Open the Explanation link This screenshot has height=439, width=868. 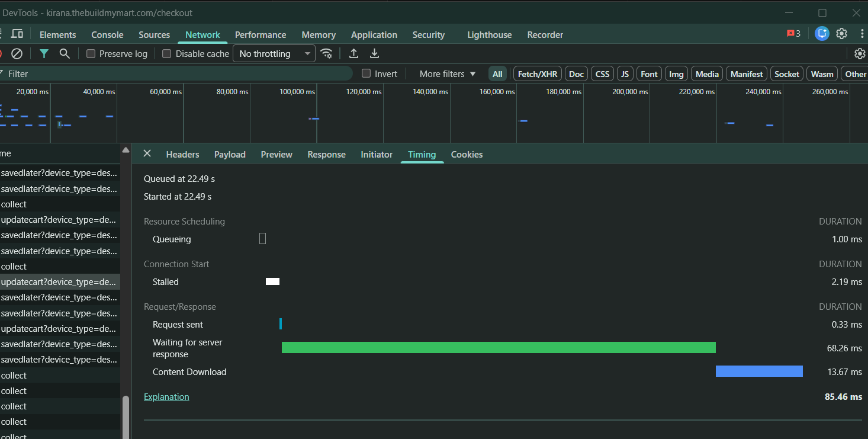pyautogui.click(x=166, y=397)
